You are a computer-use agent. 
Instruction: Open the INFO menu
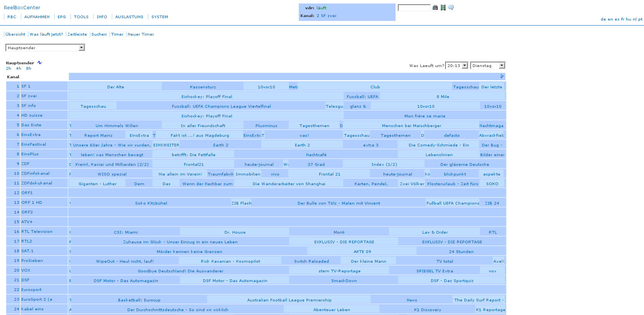tap(102, 17)
